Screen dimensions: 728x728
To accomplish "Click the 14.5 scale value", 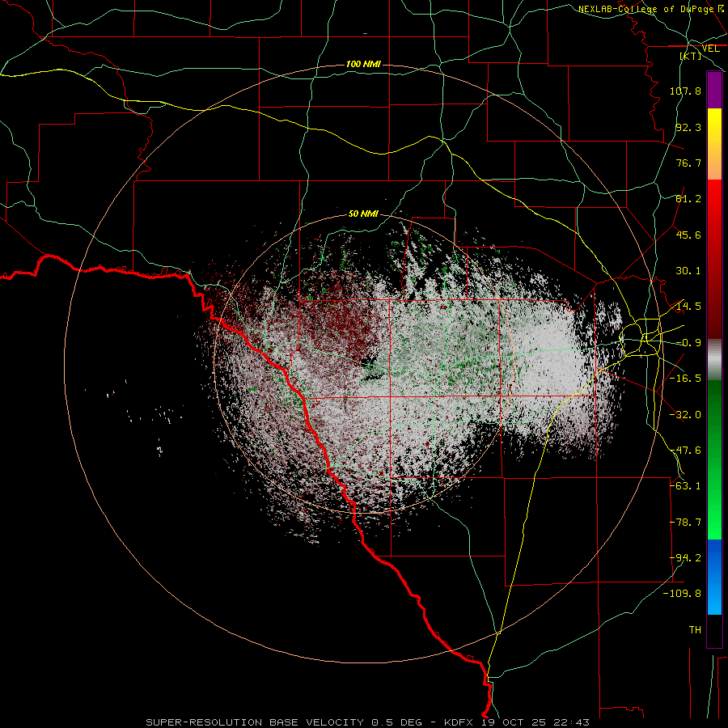I will 688,307.
